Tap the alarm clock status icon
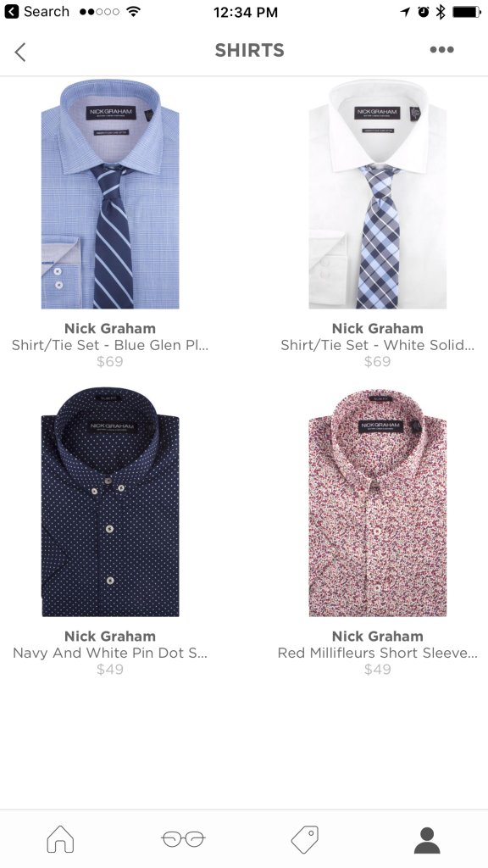The width and height of the screenshot is (488, 868). coord(424,12)
